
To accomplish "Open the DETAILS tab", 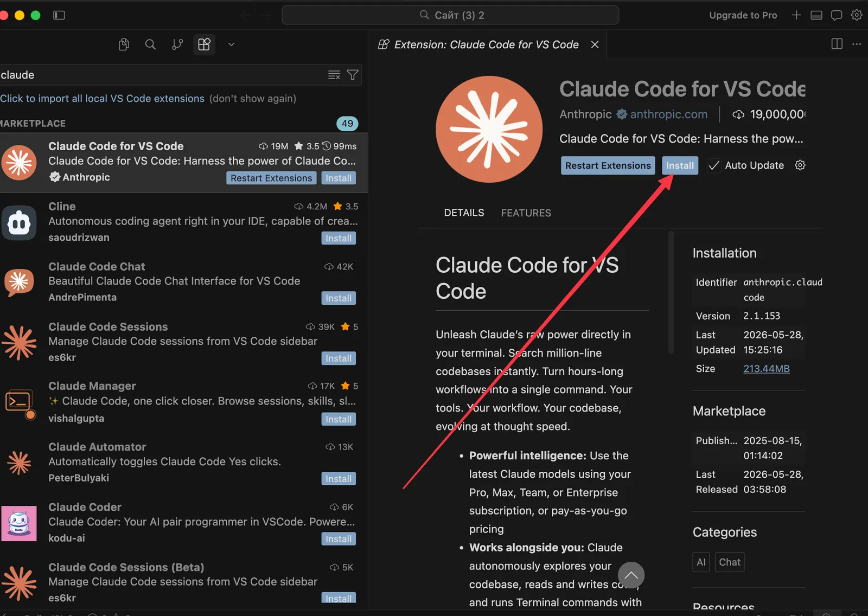I will pos(464,213).
